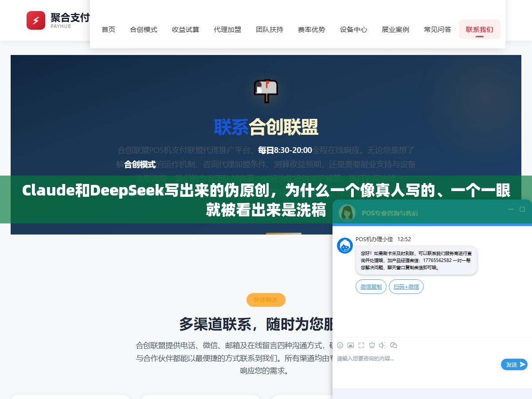The width and height of the screenshot is (532, 399).
Task: Click the 每日8:30-20:00 hours text
Action: click(285, 150)
